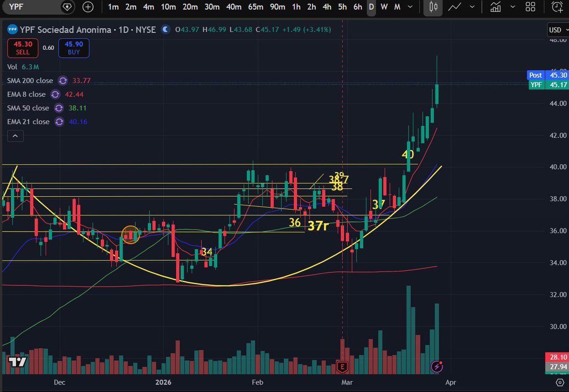The image size is (569, 392).
Task: Select the Vol 6.3M volume legend
Action: 23,67
